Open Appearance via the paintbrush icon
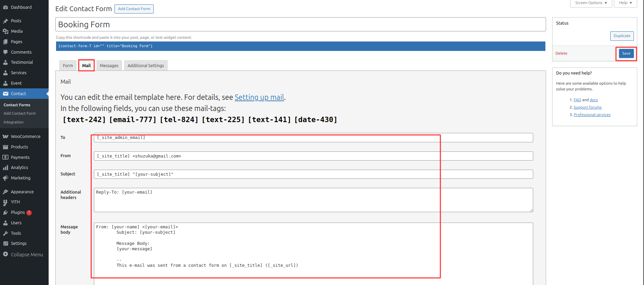 5,192
